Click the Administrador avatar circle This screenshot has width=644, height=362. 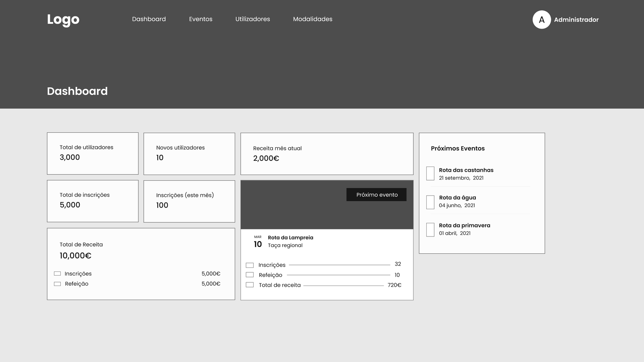(541, 20)
